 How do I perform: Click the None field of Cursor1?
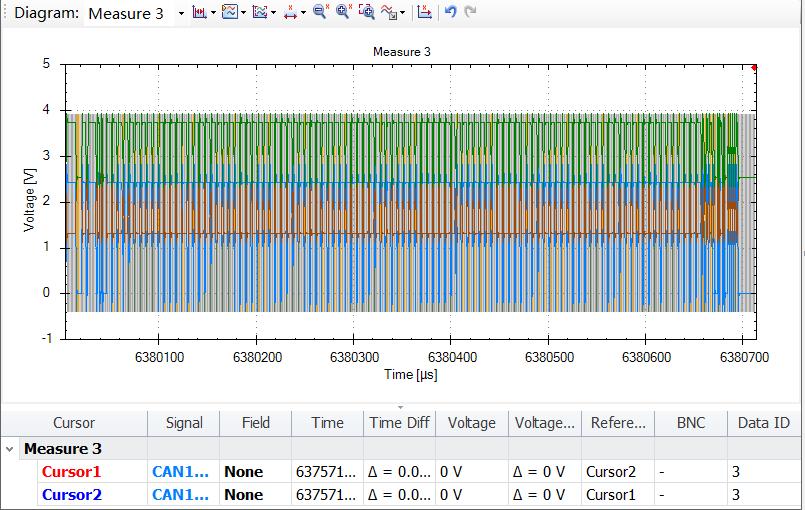243,471
